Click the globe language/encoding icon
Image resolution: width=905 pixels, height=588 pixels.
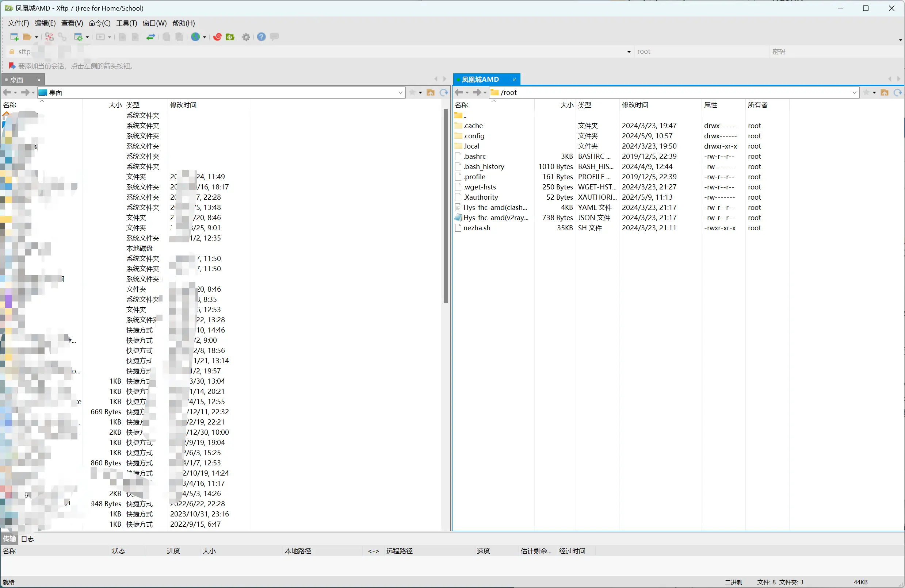(x=195, y=37)
